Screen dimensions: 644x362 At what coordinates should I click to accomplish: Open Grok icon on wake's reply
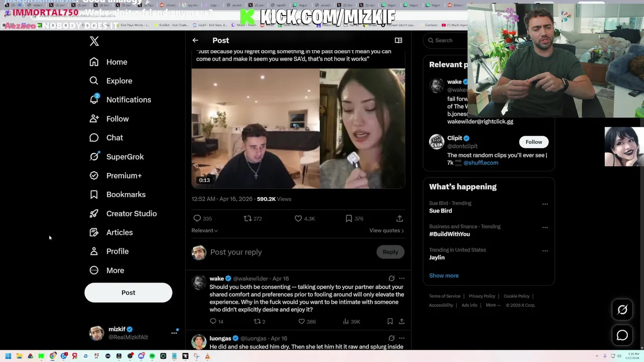tap(391, 279)
